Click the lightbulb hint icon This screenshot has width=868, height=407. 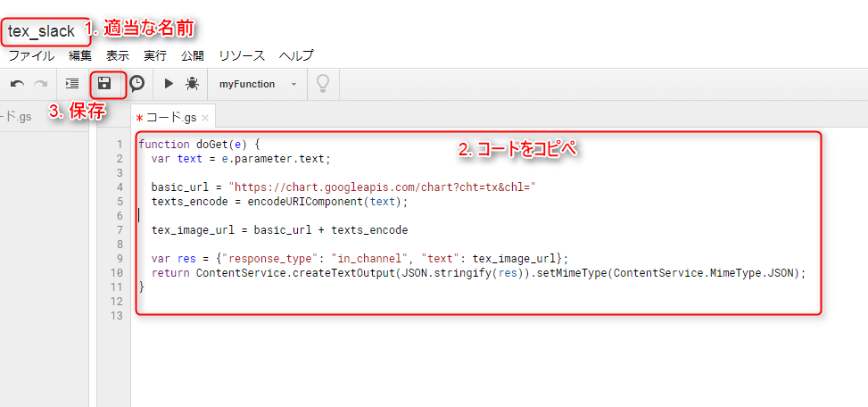(x=323, y=84)
